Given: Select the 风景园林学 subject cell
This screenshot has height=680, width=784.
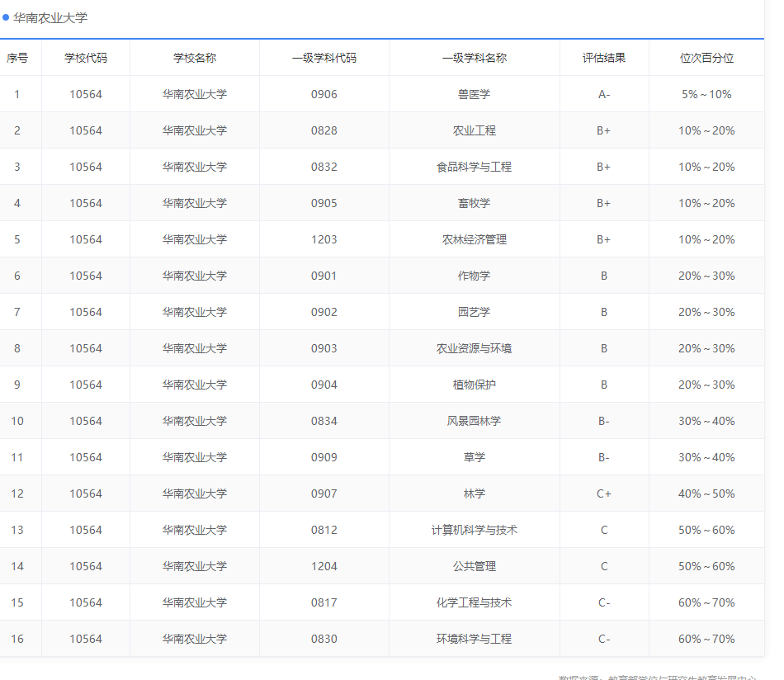Looking at the screenshot, I should tap(475, 421).
